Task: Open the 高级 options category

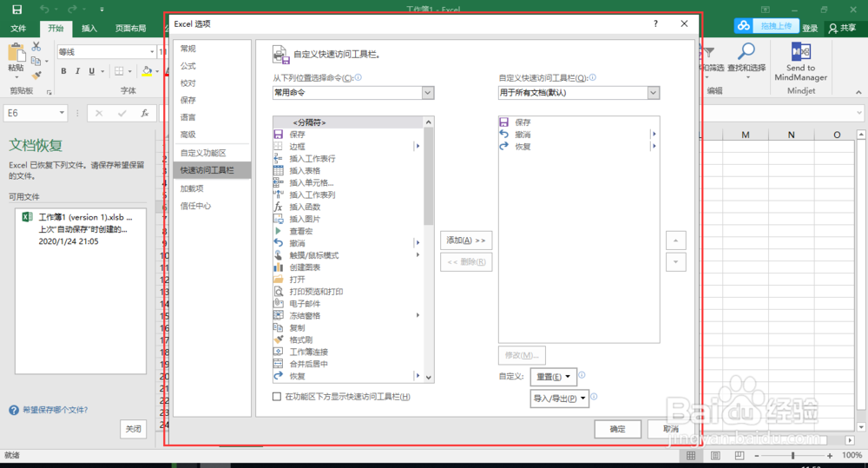Action: (x=188, y=135)
